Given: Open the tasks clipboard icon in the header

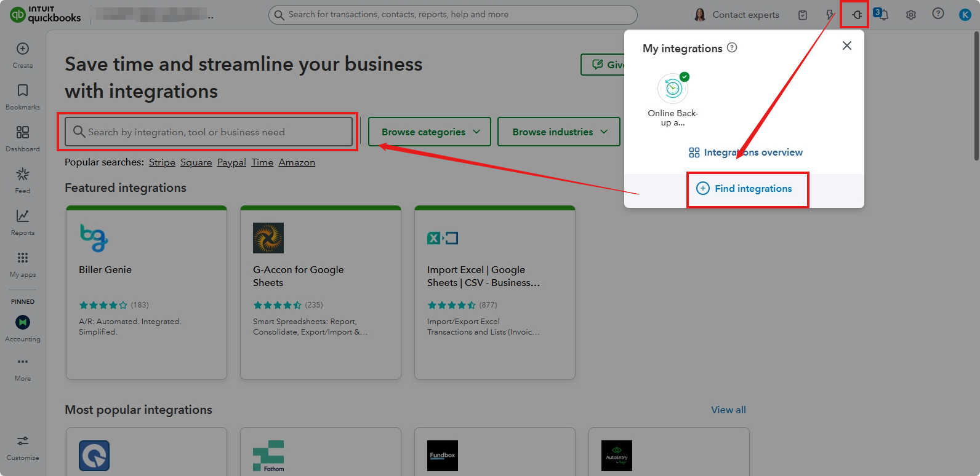Looking at the screenshot, I should (x=803, y=15).
